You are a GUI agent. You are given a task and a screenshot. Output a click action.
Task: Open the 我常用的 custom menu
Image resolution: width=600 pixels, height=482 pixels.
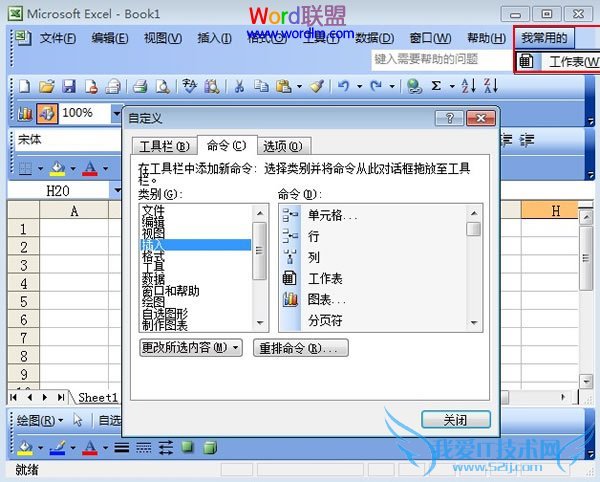coord(544,38)
